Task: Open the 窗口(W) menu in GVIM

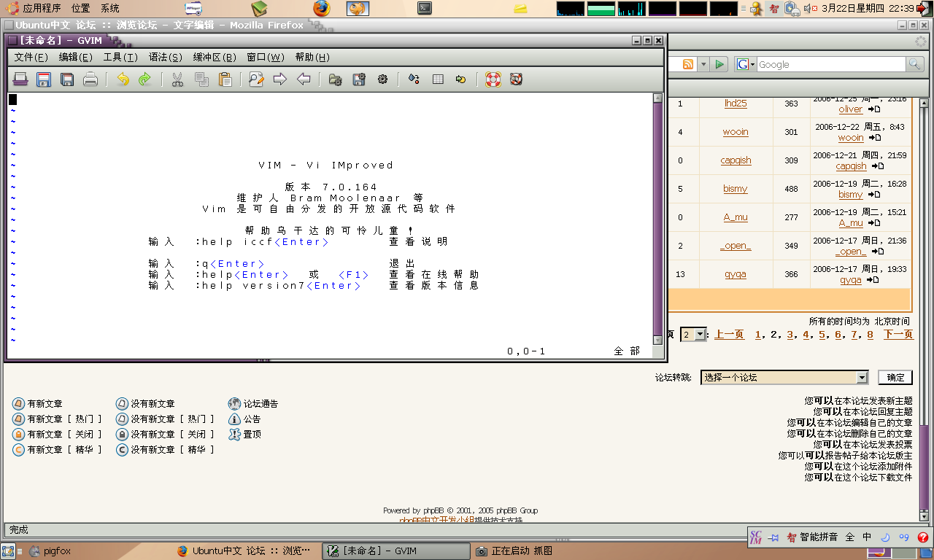Action: pyautogui.click(x=266, y=57)
